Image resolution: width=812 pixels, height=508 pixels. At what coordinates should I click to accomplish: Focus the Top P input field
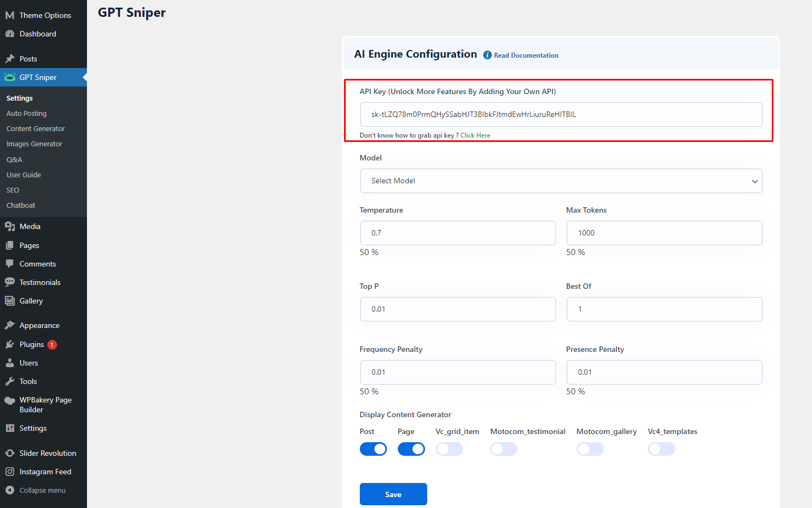coord(458,309)
